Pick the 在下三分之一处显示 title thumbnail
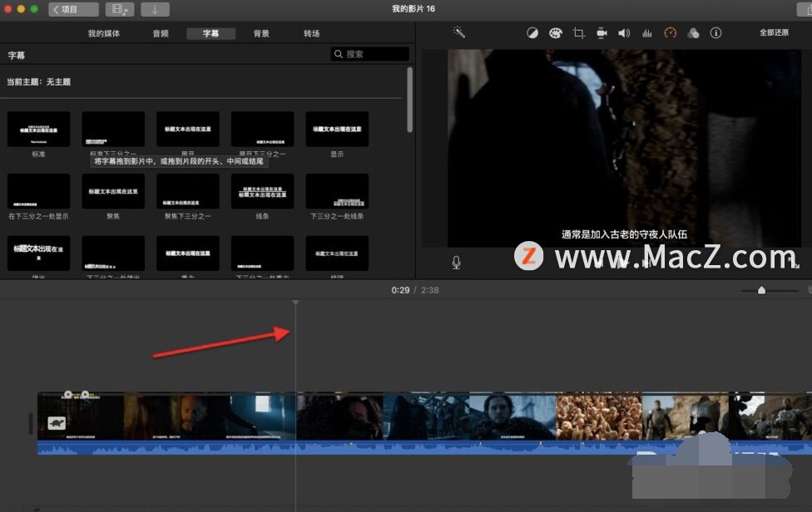The width and height of the screenshot is (812, 512). [39, 191]
